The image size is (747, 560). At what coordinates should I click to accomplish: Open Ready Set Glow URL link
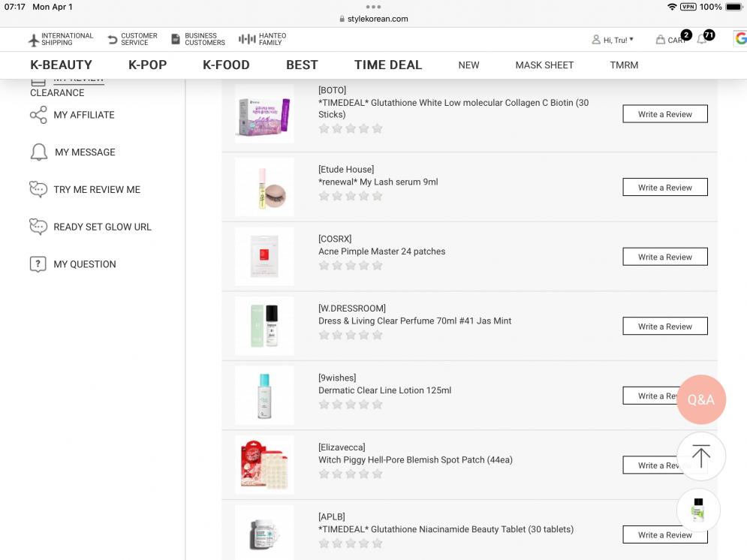[x=102, y=227]
